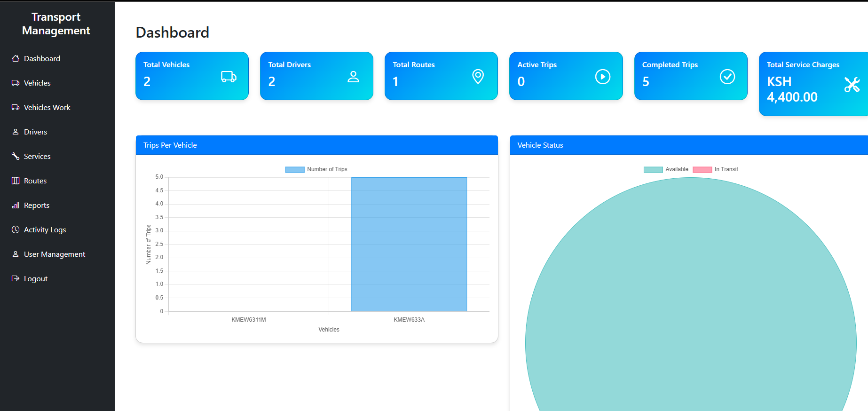Click the Dashboard page heading
The image size is (868, 411).
173,32
